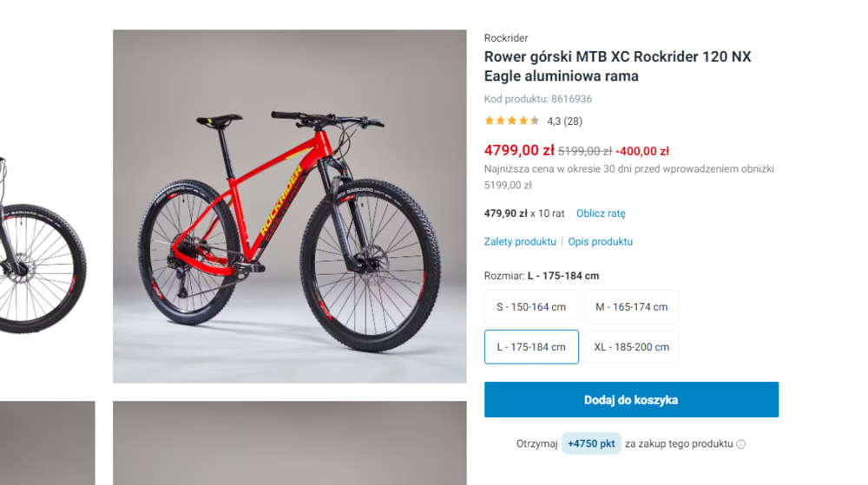Screen dimensions: 868x485
Task: Open the Rockrider brand link
Action: (x=506, y=38)
